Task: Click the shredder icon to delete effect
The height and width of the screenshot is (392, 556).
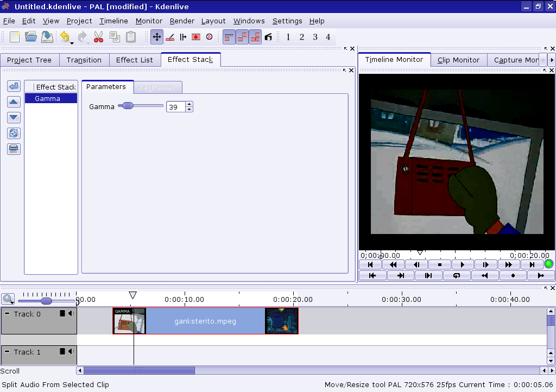Action: pos(14,149)
